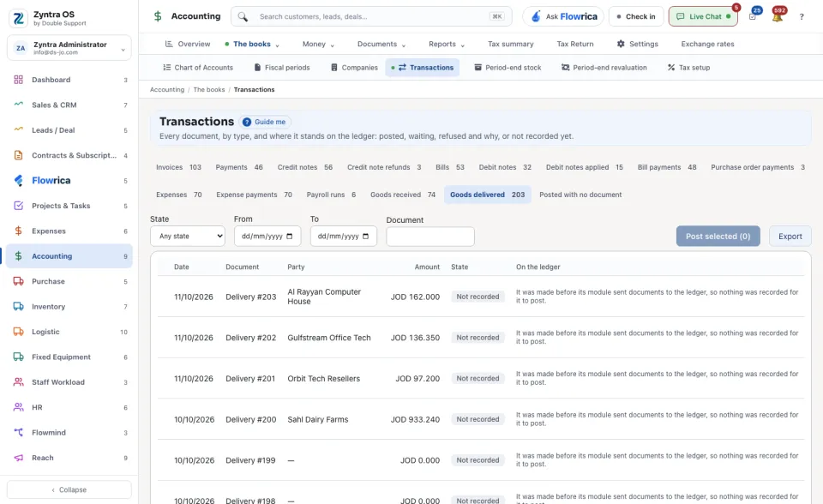Open Period-end stock sub-tab
The image size is (823, 504).
508,68
